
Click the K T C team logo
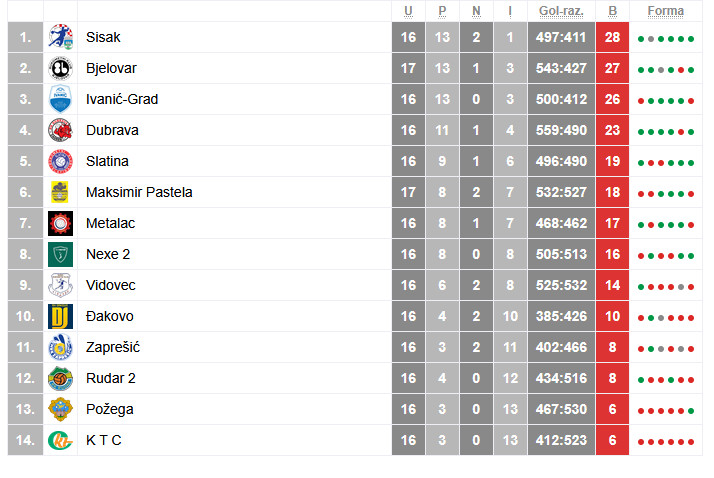pyautogui.click(x=60, y=440)
